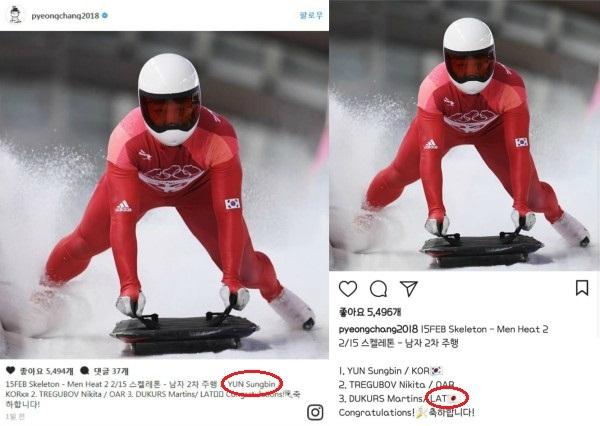Screen dimensions: 600x426
Task: Click circled YUN Sungbin text in left caption
Action: click(251, 384)
